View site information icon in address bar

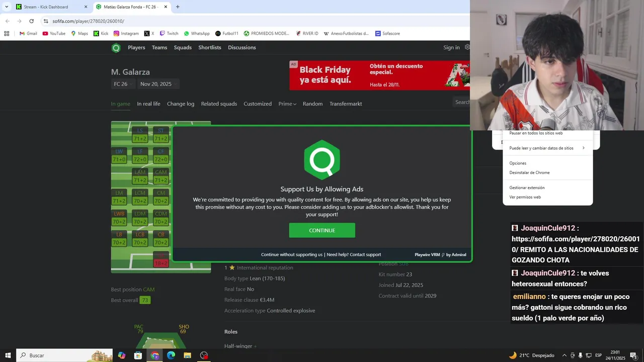[x=46, y=21]
